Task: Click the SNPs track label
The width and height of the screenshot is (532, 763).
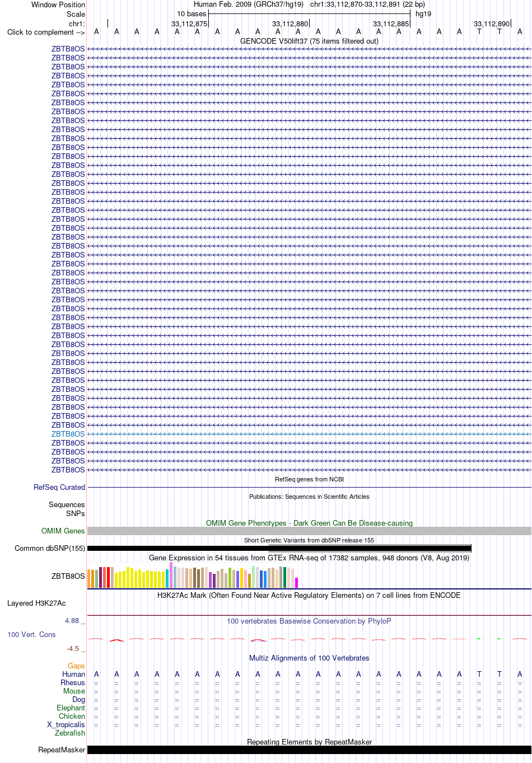Action: [x=76, y=513]
